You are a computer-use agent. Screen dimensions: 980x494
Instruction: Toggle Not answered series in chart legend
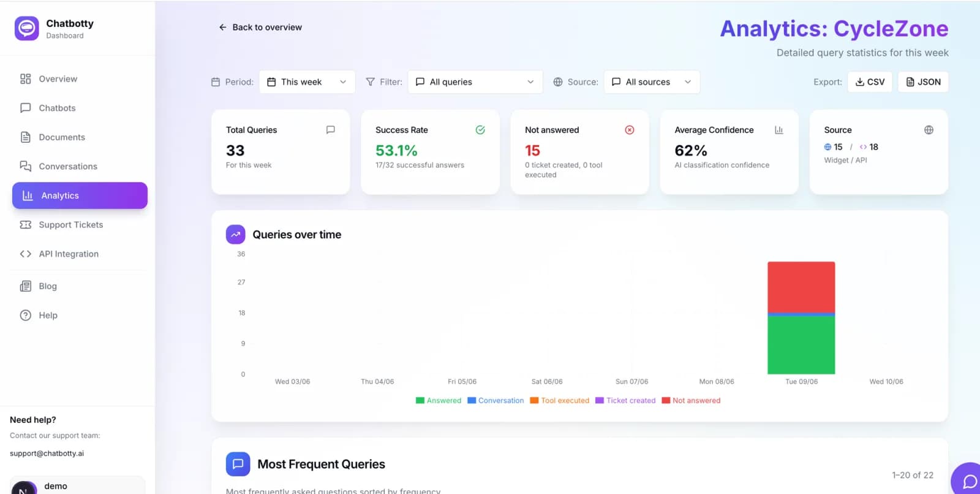click(691, 401)
